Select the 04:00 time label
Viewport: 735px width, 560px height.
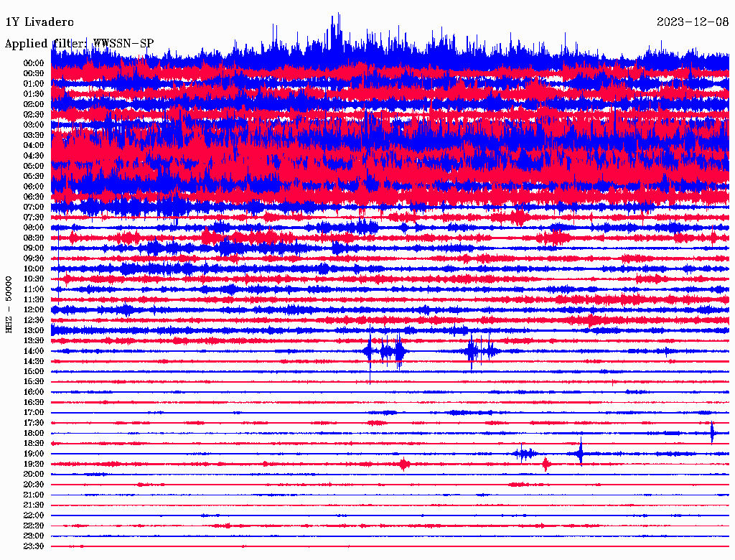point(33,146)
